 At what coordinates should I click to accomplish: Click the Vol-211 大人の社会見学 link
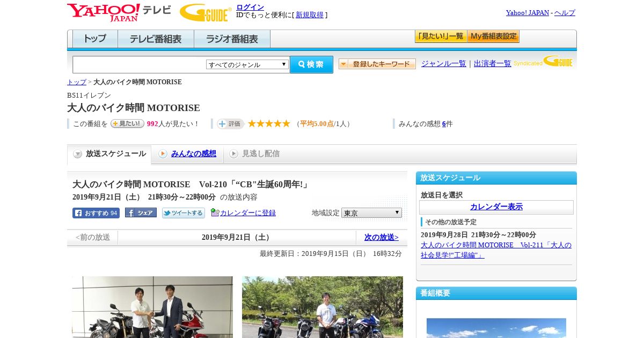[x=496, y=250]
